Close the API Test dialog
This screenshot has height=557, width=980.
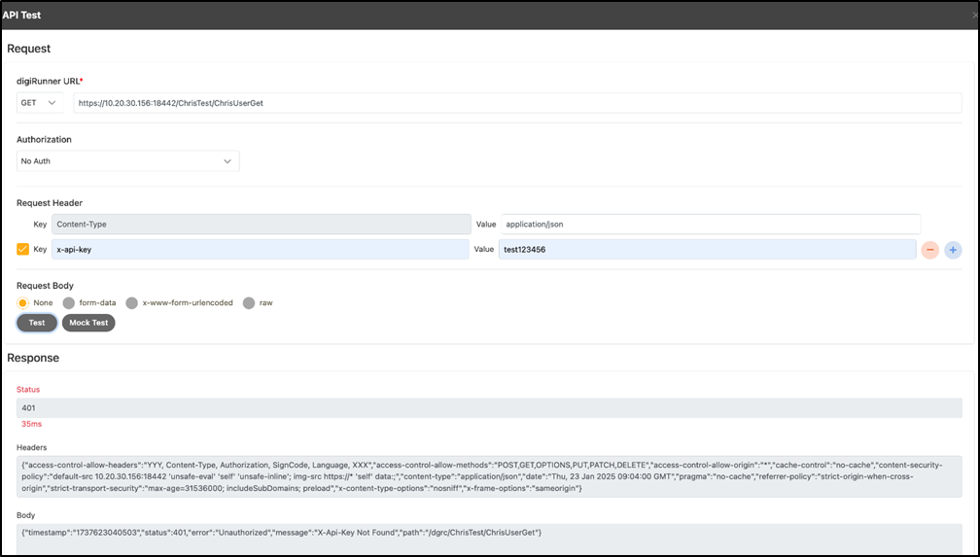click(973, 16)
